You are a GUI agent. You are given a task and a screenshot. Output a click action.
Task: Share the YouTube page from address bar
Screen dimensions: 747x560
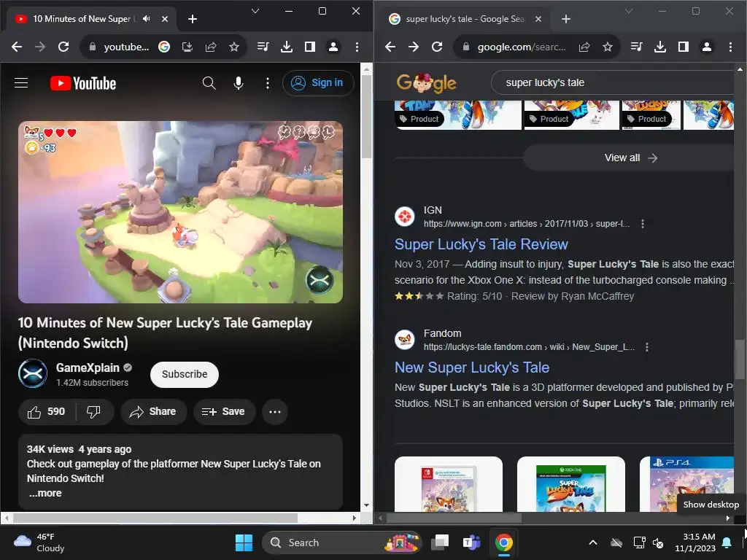pos(211,47)
